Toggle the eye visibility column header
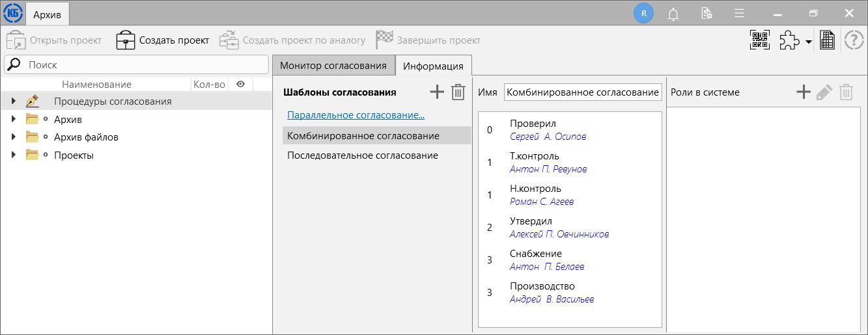This screenshot has height=335, width=868. [x=240, y=84]
